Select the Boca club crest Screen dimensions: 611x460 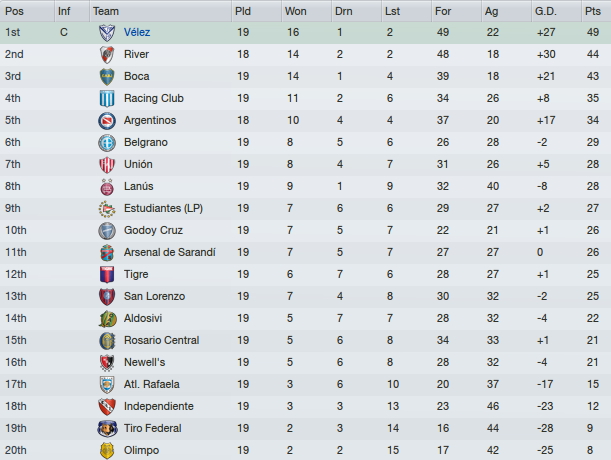tap(107, 77)
